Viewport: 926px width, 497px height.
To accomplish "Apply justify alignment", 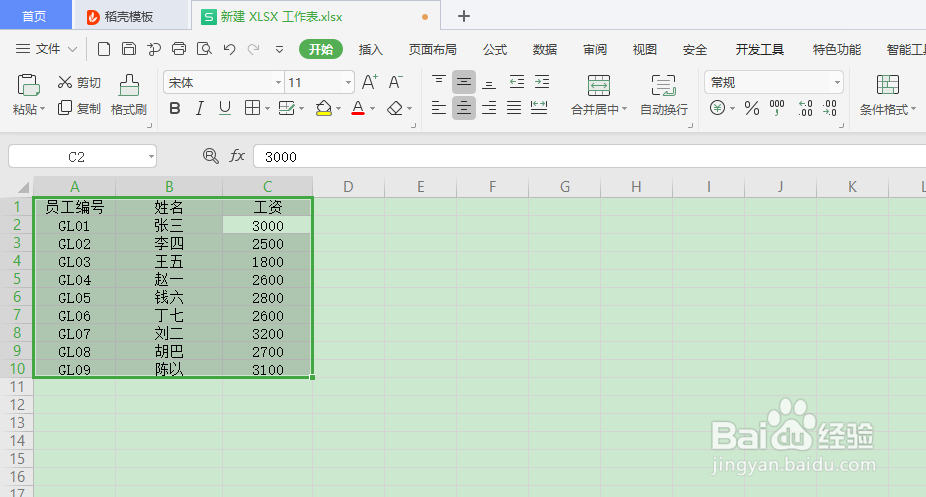I will click(514, 108).
